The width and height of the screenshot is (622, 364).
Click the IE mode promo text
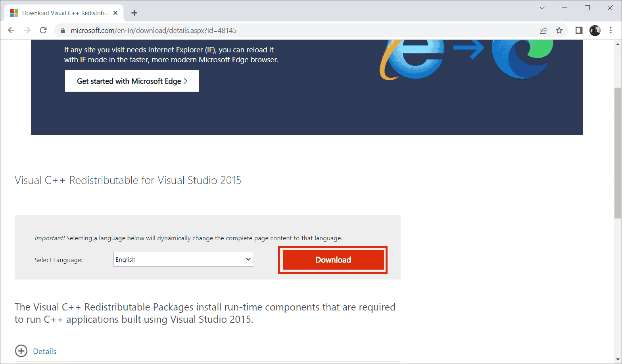(171, 55)
